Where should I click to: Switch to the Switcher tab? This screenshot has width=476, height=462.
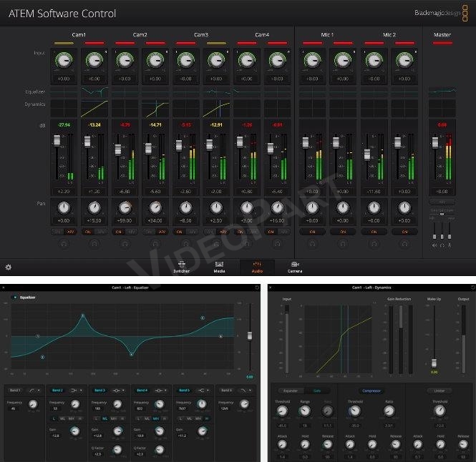coord(182,267)
